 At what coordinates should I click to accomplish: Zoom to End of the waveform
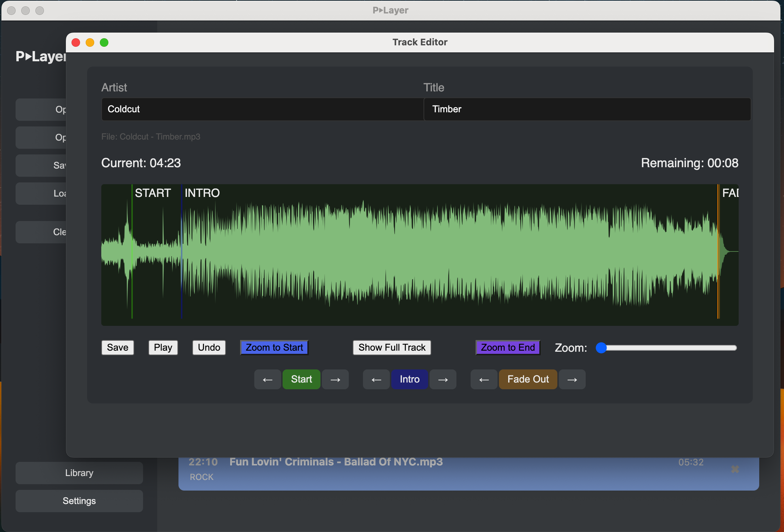tap(507, 347)
